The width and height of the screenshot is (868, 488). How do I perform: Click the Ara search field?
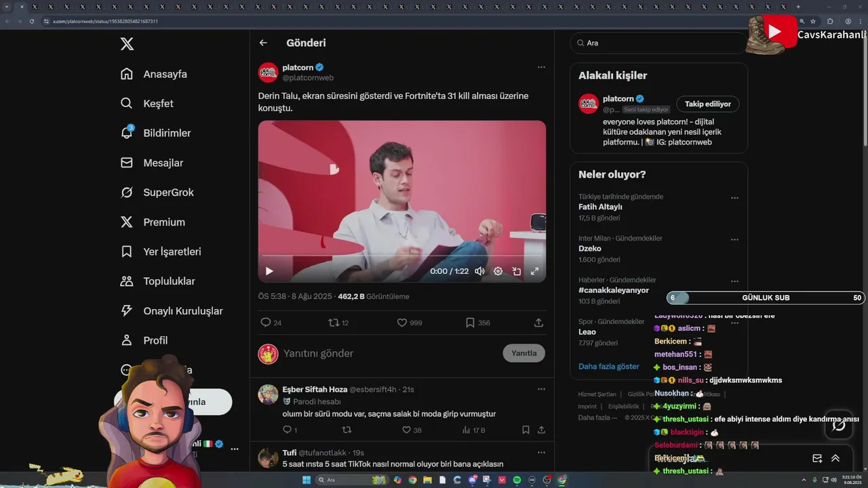(658, 43)
